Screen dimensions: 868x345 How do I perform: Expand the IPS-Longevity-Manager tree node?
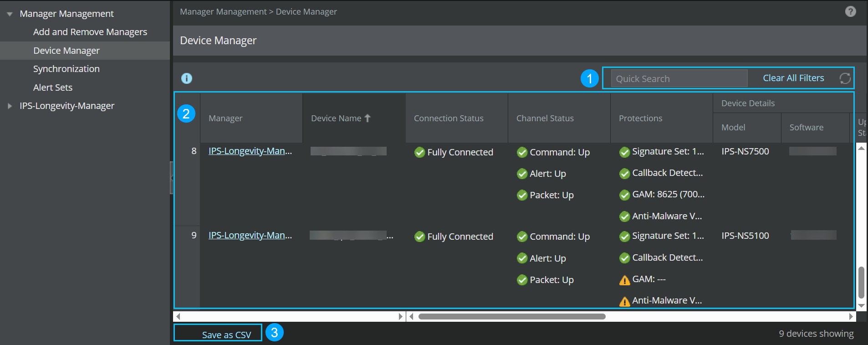[x=10, y=106]
